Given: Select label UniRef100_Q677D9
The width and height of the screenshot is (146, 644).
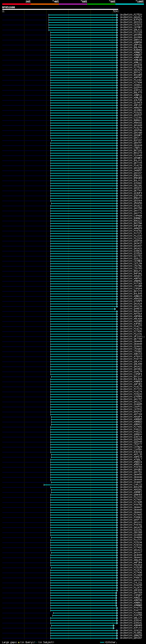Looking at the screenshot, I should click(131, 339).
